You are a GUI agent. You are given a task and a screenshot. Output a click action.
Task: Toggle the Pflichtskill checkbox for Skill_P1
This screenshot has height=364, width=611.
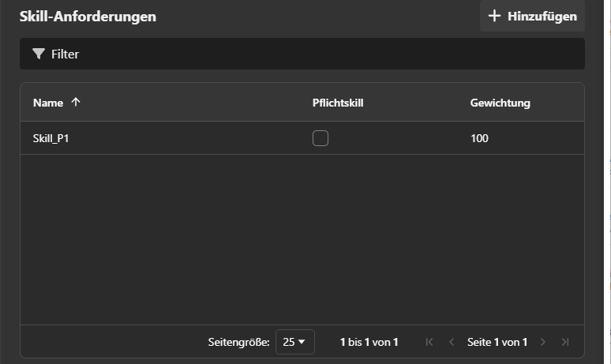pos(320,138)
